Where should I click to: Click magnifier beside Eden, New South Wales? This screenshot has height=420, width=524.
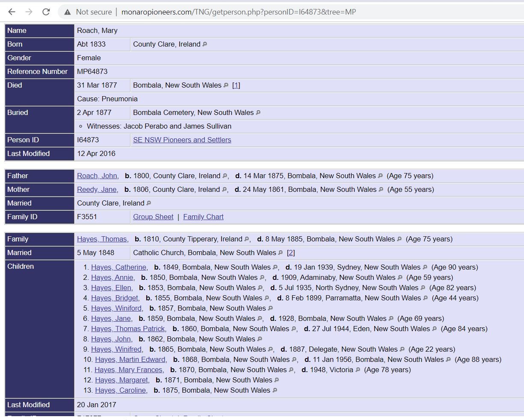tap(435, 329)
